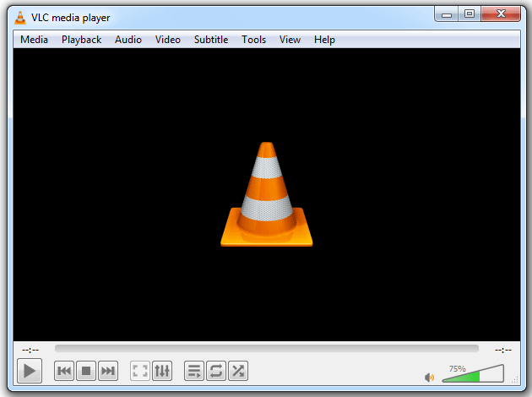The width and height of the screenshot is (532, 397).
Task: Close the VLC media player window
Action: pyautogui.click(x=501, y=14)
